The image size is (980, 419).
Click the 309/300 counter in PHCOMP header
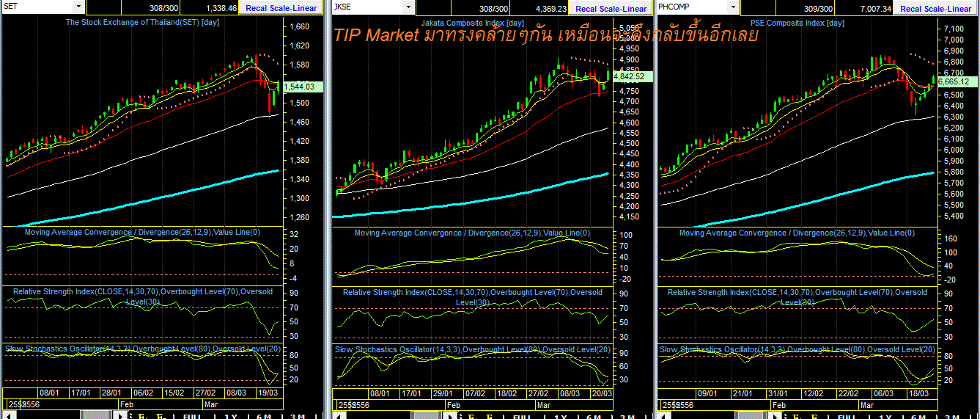819,8
